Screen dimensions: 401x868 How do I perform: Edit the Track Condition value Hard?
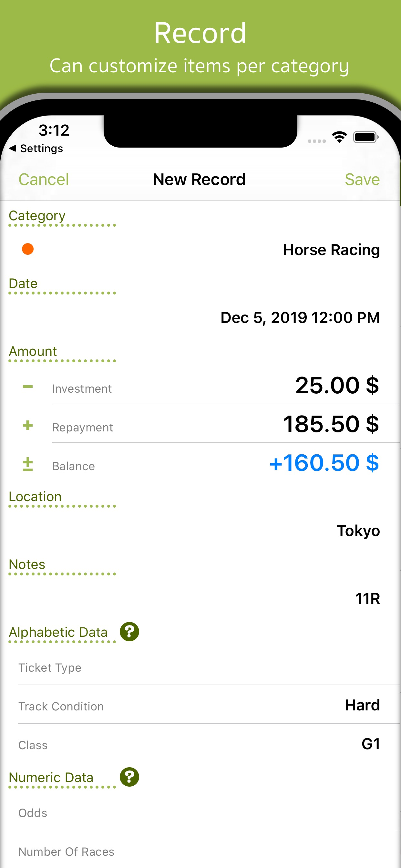click(362, 705)
